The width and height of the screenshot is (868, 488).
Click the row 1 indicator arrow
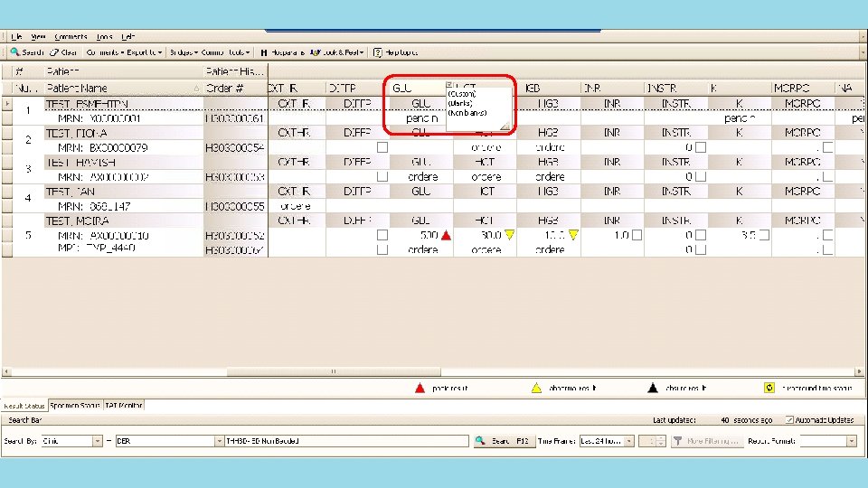point(7,103)
